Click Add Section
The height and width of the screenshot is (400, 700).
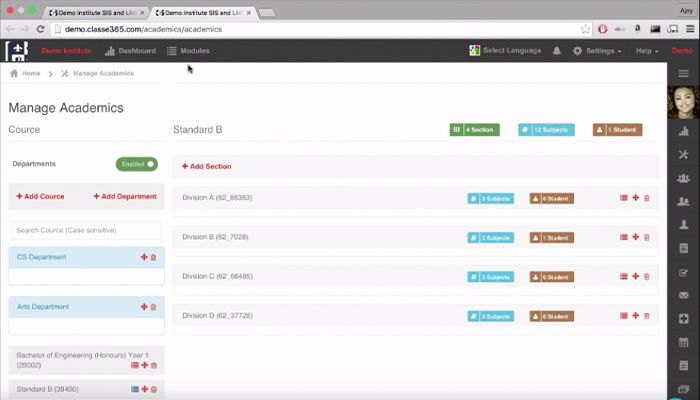coord(207,166)
